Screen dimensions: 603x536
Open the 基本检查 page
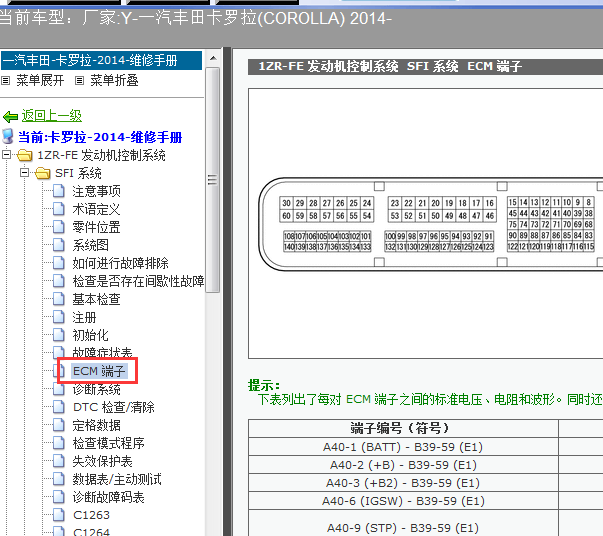click(x=97, y=300)
